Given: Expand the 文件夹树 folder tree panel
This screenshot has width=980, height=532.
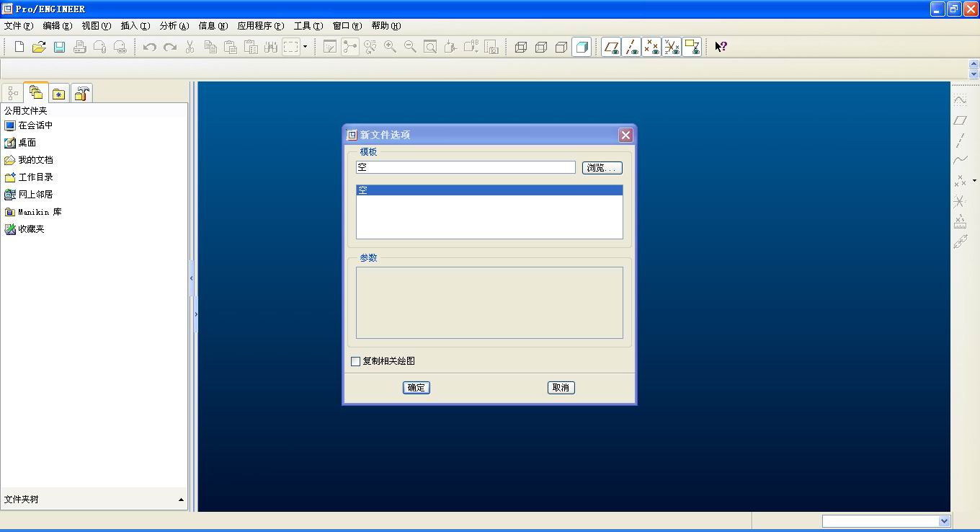Looking at the screenshot, I should [x=181, y=500].
